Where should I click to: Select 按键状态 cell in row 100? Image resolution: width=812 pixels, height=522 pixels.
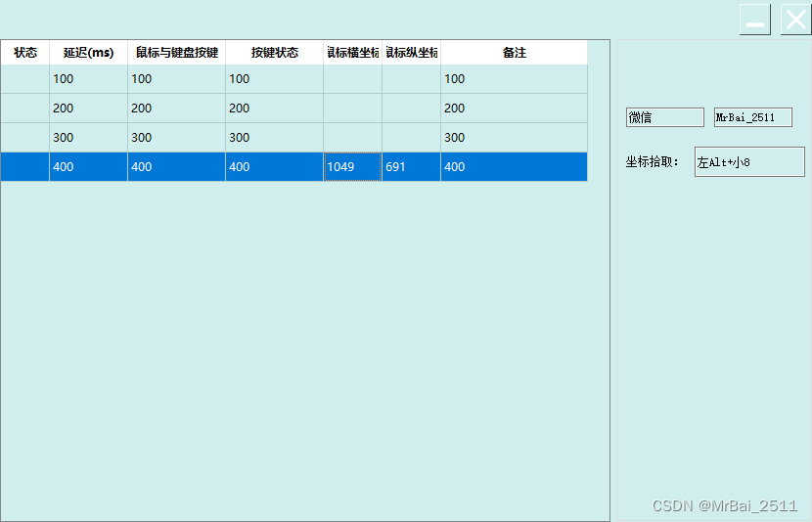coord(275,78)
